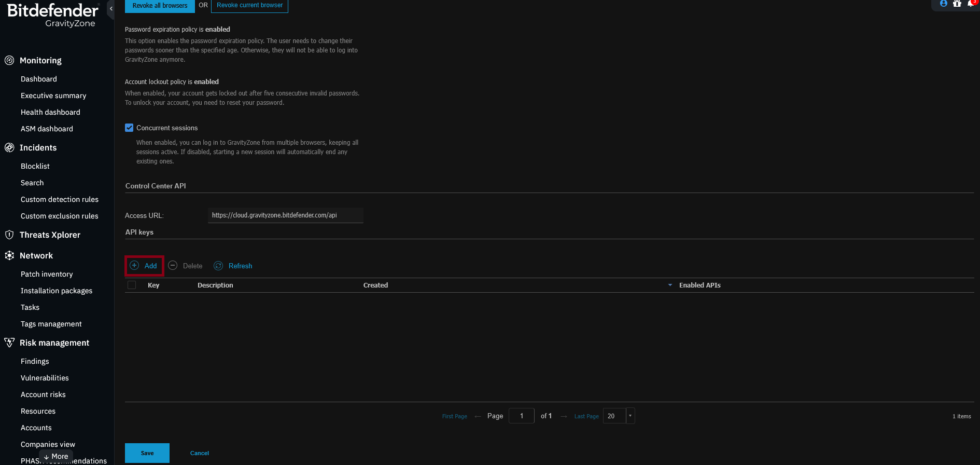Click the Cancel link
Screen dimensions: 980x465
click(x=200, y=453)
